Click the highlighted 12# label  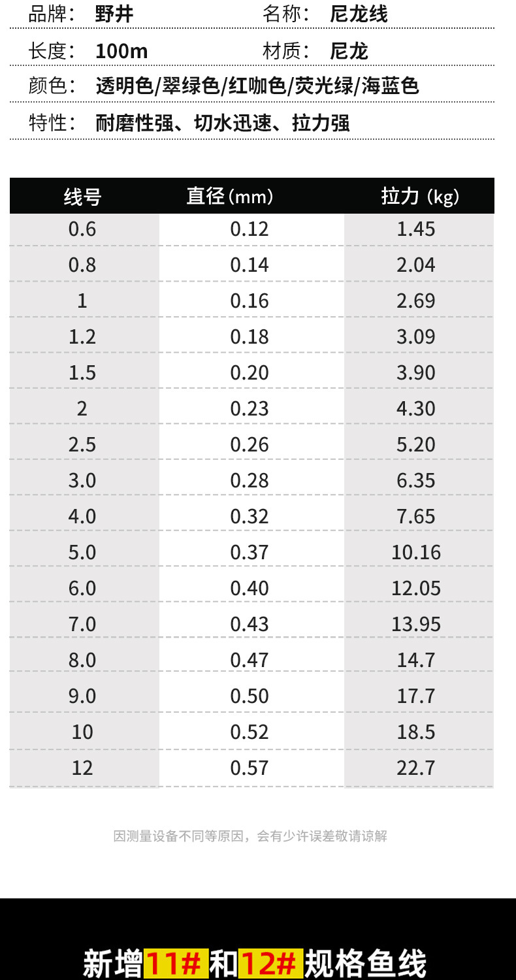270,964
